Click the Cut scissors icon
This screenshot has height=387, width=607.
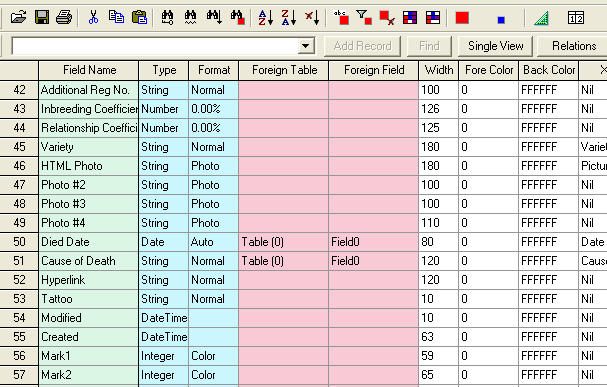(x=93, y=17)
